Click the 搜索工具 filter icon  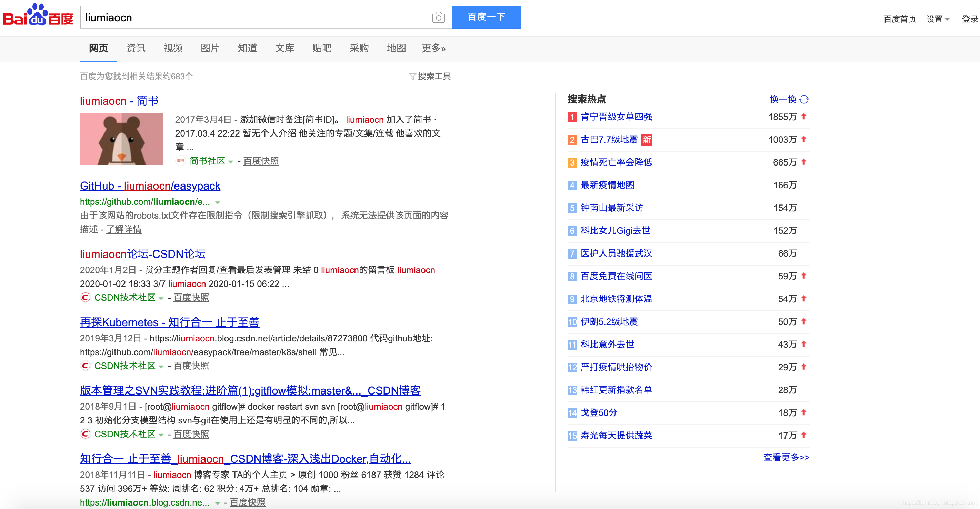[412, 77]
